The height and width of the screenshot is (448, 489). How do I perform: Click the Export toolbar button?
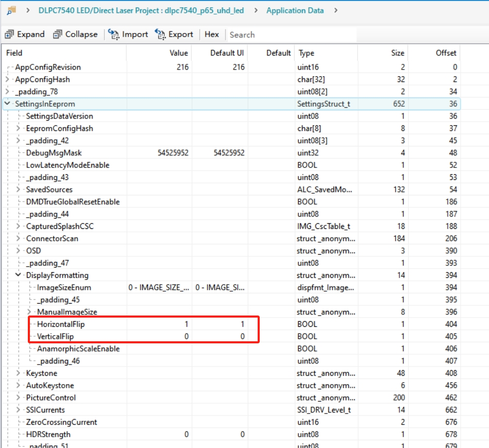click(x=174, y=35)
